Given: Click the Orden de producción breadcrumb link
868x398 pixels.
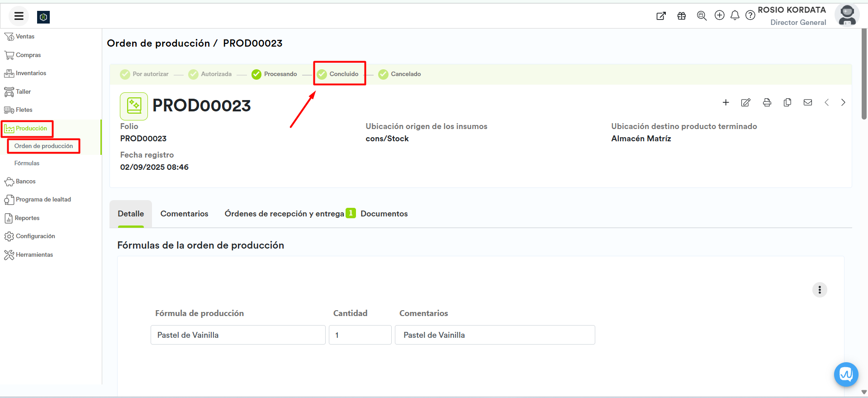Looking at the screenshot, I should (x=158, y=43).
